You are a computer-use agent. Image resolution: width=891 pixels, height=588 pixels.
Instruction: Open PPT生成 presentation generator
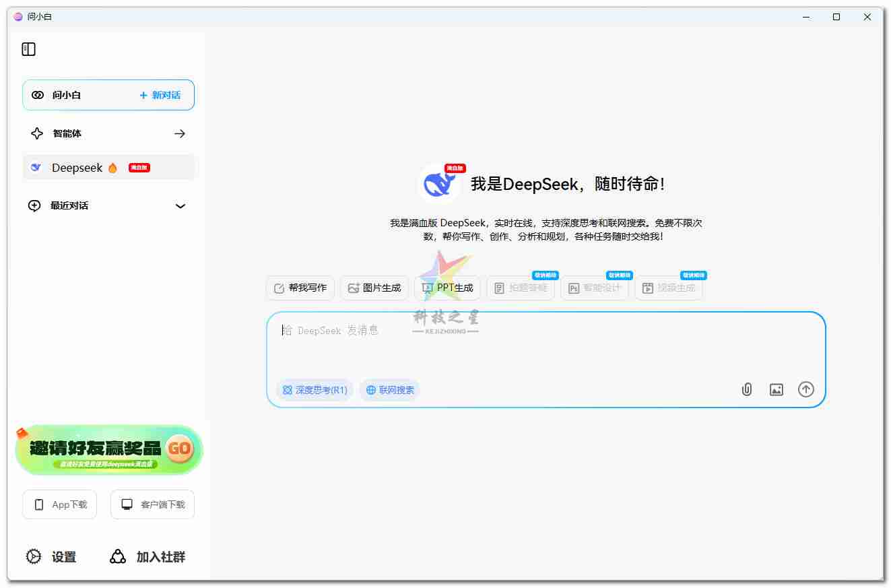(447, 288)
